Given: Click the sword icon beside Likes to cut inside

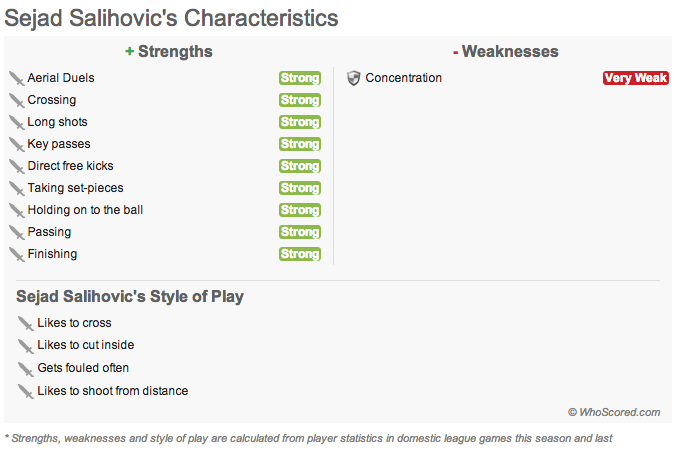Looking at the screenshot, I should (x=26, y=345).
